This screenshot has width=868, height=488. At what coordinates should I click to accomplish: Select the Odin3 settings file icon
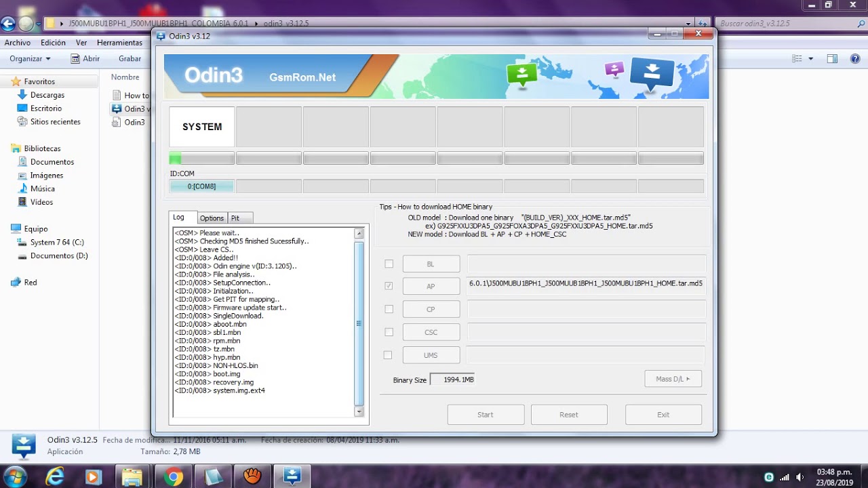pos(117,122)
